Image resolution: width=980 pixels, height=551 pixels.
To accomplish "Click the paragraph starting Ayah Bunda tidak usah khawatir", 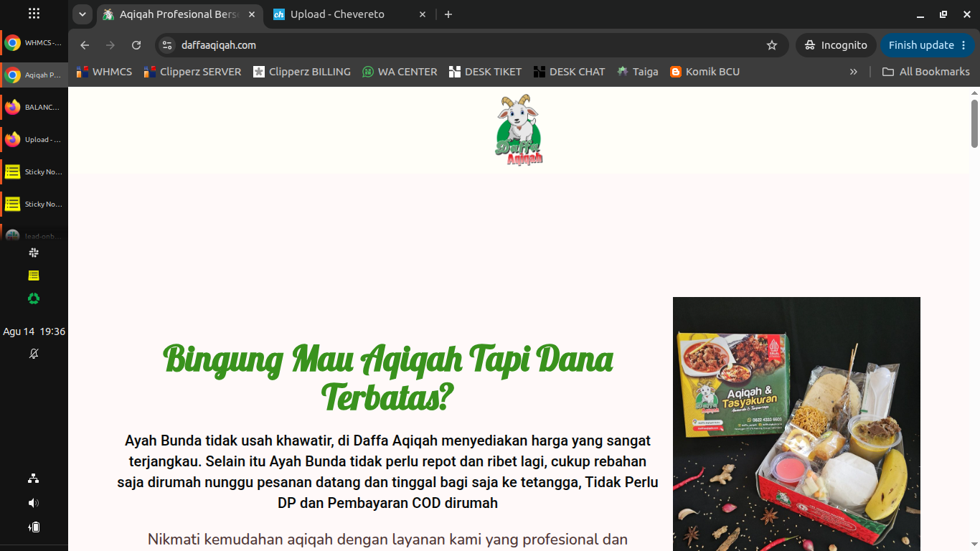I will (x=388, y=471).
